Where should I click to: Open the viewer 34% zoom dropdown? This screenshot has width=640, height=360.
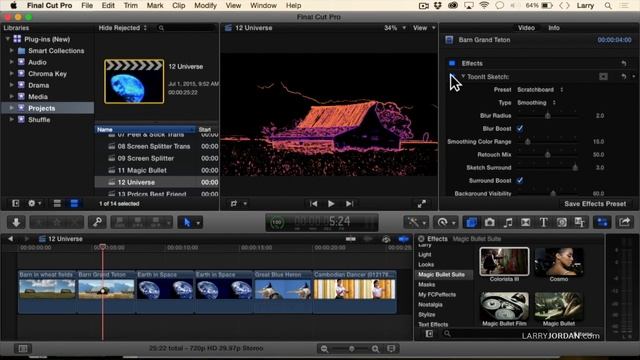pos(395,28)
